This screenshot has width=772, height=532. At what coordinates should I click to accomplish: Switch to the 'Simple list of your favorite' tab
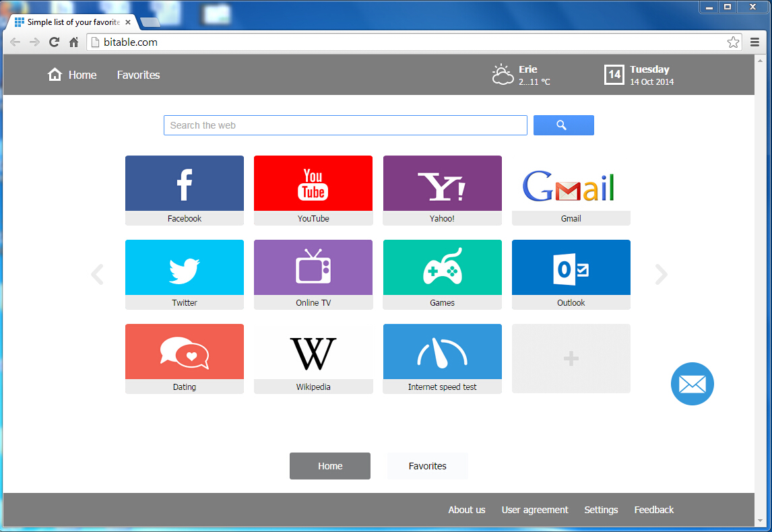[73, 22]
